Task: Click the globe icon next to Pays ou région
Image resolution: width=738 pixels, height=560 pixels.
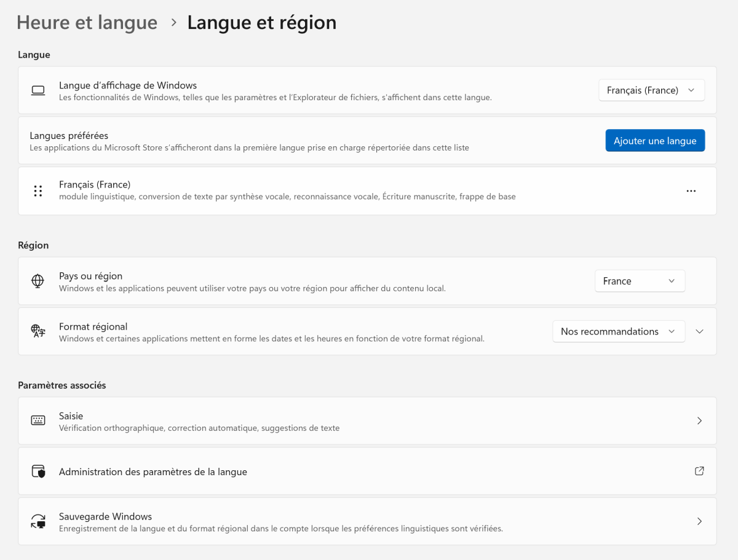Action: point(38,282)
